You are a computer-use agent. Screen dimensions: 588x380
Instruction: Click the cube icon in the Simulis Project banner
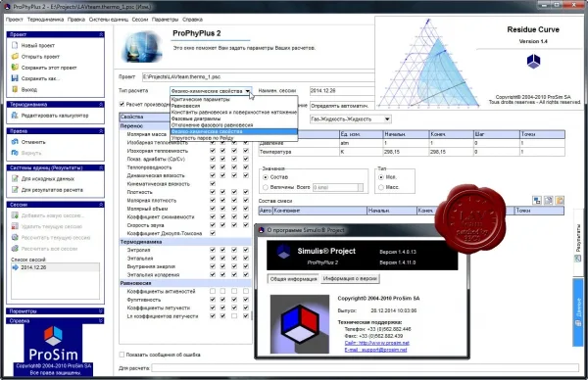tap(283, 252)
